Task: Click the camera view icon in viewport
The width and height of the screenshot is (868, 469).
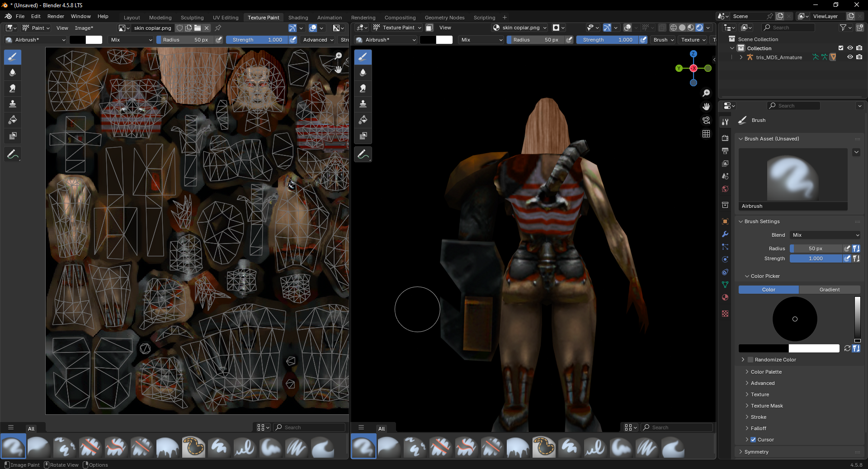Action: (706, 120)
